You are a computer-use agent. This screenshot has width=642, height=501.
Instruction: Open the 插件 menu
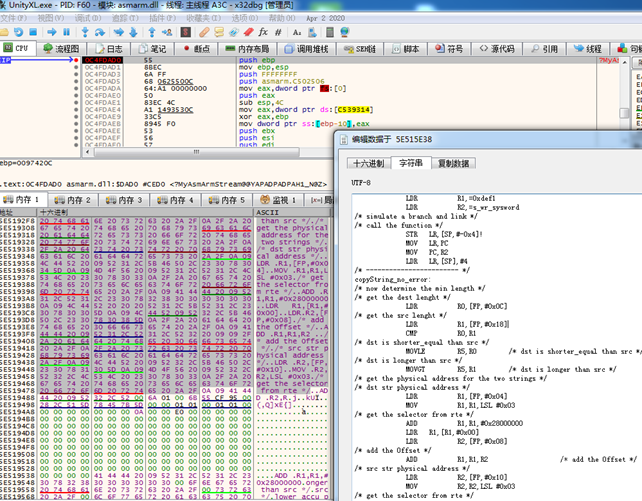pyautogui.click(x=156, y=18)
